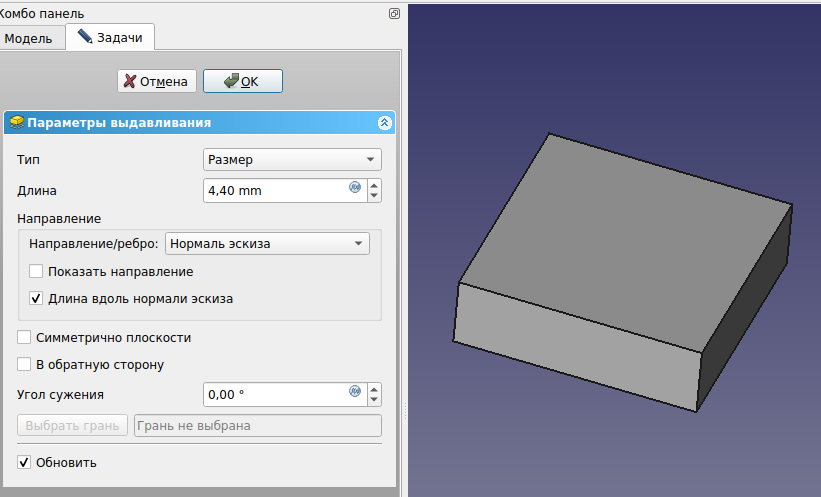Collapse the Параметры выдавливания section chevron

point(384,123)
